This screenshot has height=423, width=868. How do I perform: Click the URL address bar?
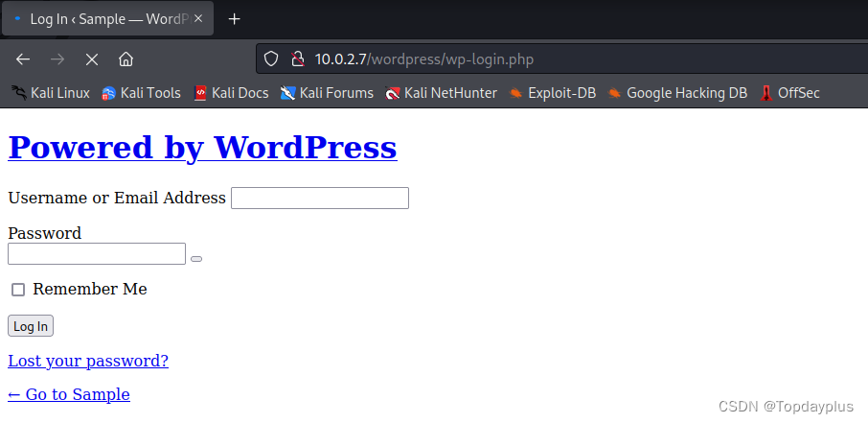561,59
